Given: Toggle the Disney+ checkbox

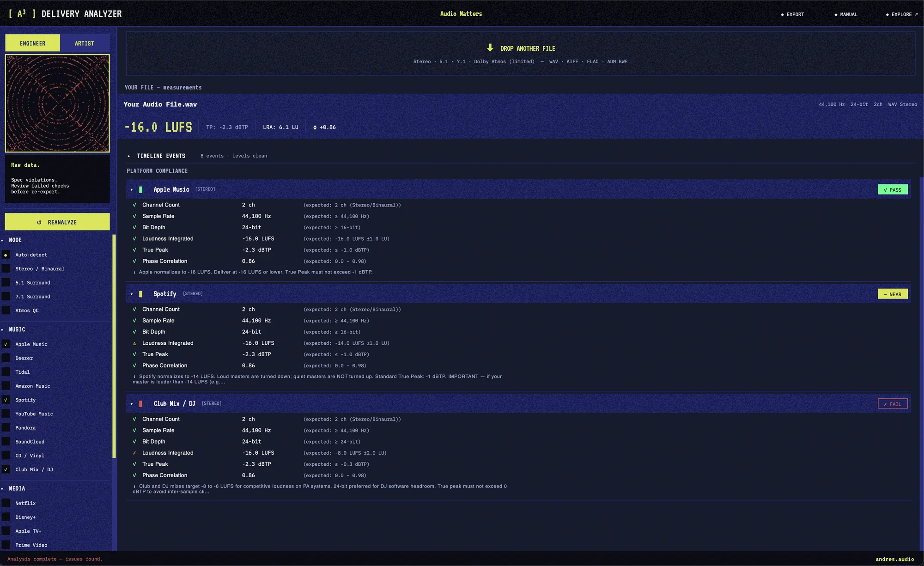Looking at the screenshot, I should click(x=6, y=517).
